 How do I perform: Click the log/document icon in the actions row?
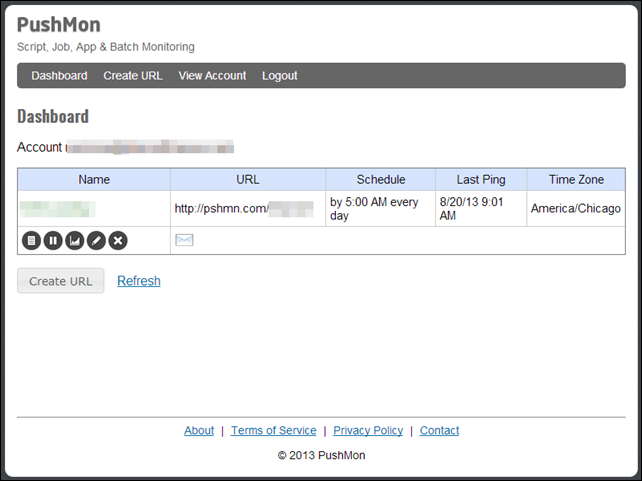point(31,240)
